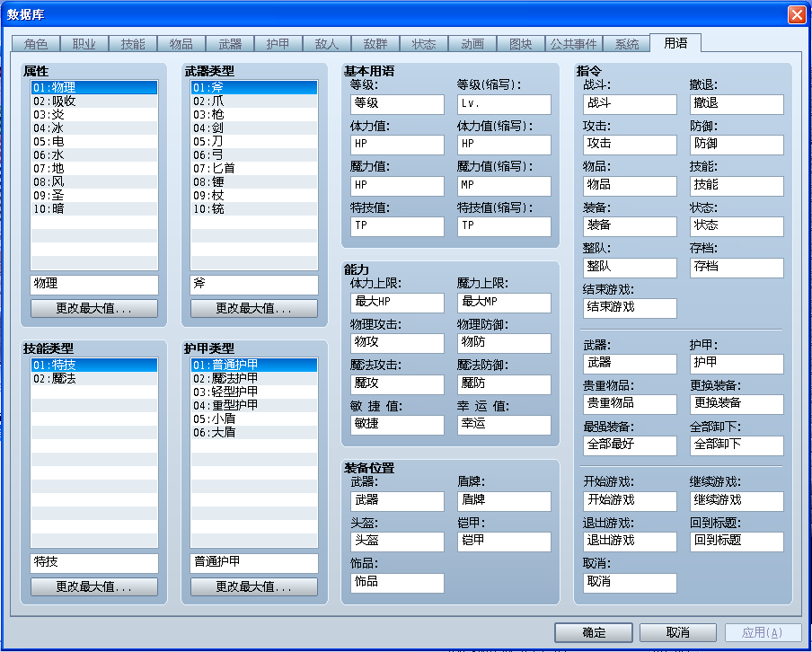Viewport: 812px width, 652px height.
Task: Go to the 系统 tab
Action: tap(627, 44)
